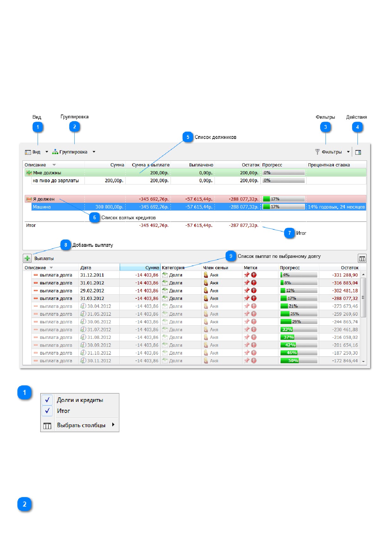Screen dimensions: 392x555
Task: Click the scheduled icon for 30.11.2012 payment
Action: point(83,360)
